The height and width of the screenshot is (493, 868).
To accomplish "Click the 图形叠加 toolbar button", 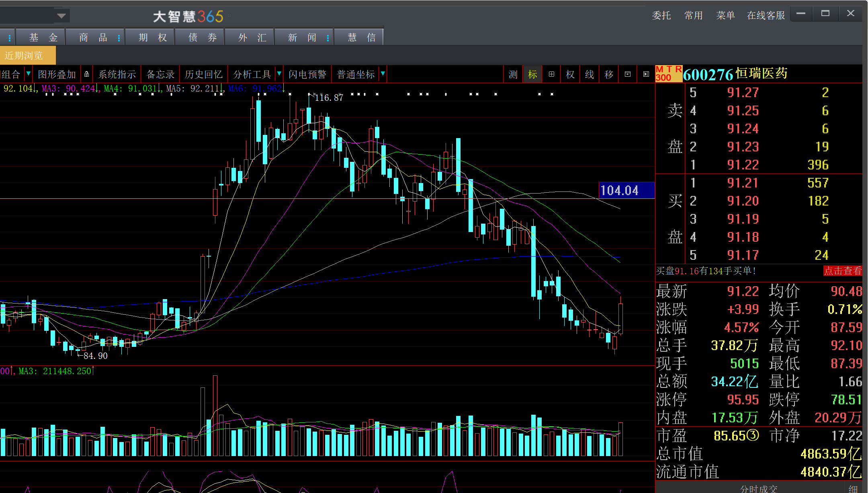I will click(x=57, y=74).
